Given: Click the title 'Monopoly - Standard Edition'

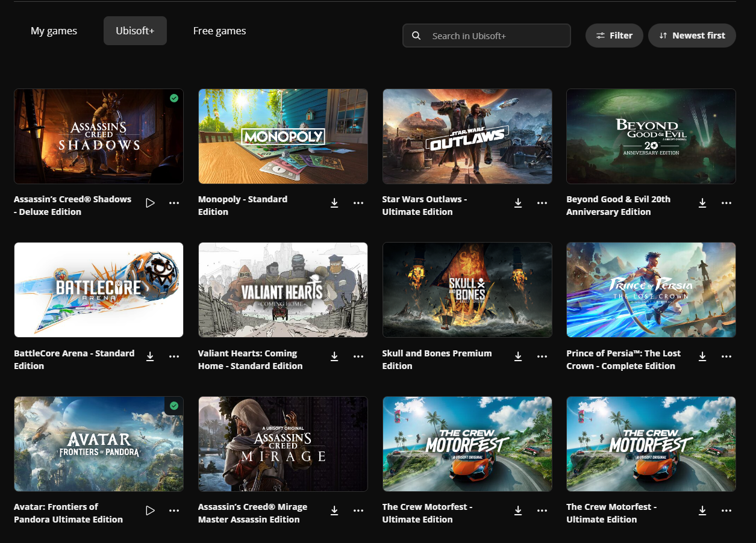Looking at the screenshot, I should (x=243, y=205).
